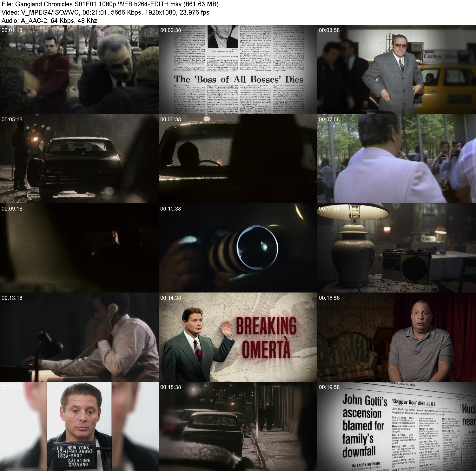Select car interior silhouette thumbnail at 00:06:38

(x=238, y=158)
